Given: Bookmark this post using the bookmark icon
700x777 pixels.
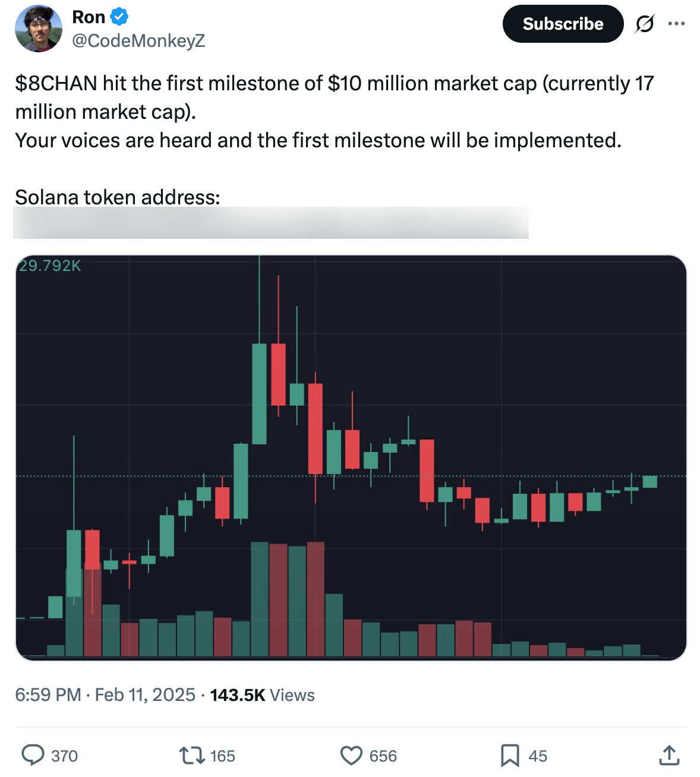Looking at the screenshot, I should click(509, 755).
